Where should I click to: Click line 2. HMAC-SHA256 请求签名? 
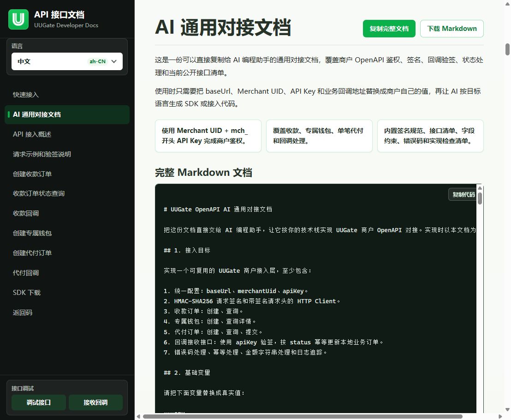click(252, 301)
